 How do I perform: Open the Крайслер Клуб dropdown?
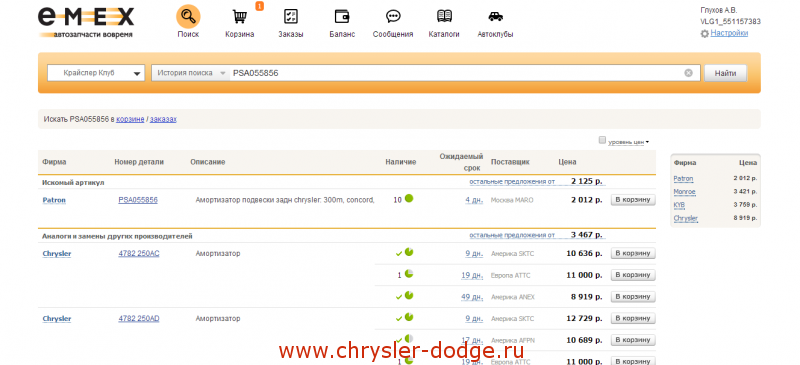click(x=96, y=73)
